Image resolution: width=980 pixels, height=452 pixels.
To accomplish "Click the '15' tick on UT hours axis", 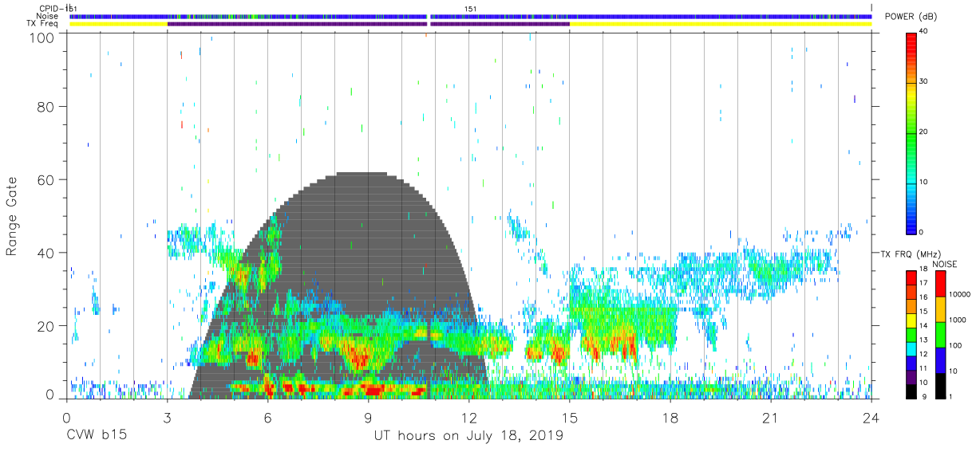I will (570, 419).
